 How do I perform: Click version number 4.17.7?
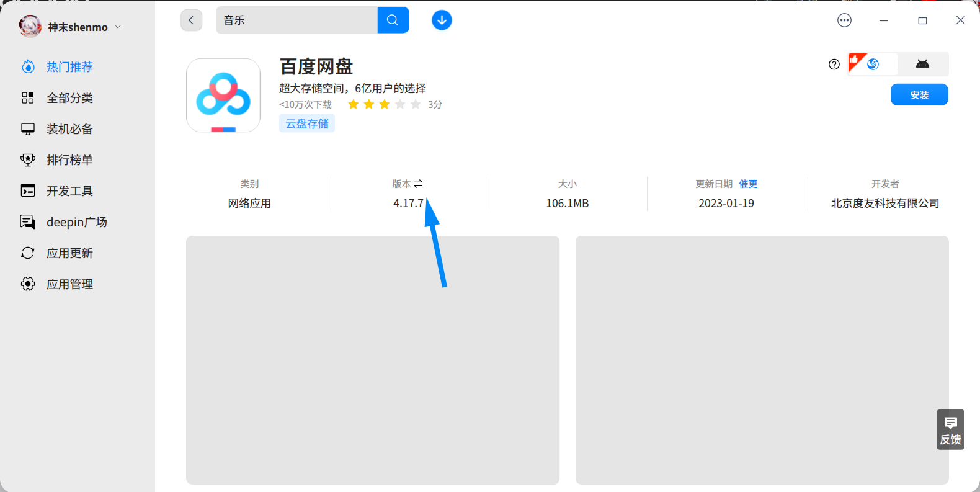click(408, 204)
